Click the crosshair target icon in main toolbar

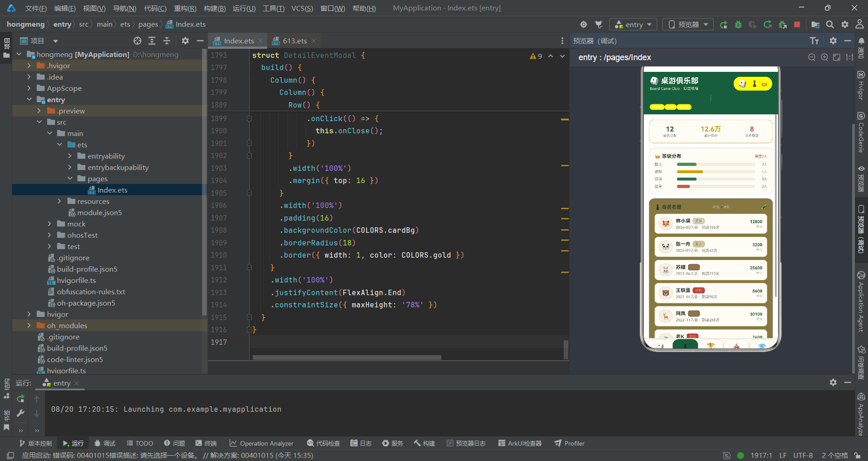coord(584,24)
